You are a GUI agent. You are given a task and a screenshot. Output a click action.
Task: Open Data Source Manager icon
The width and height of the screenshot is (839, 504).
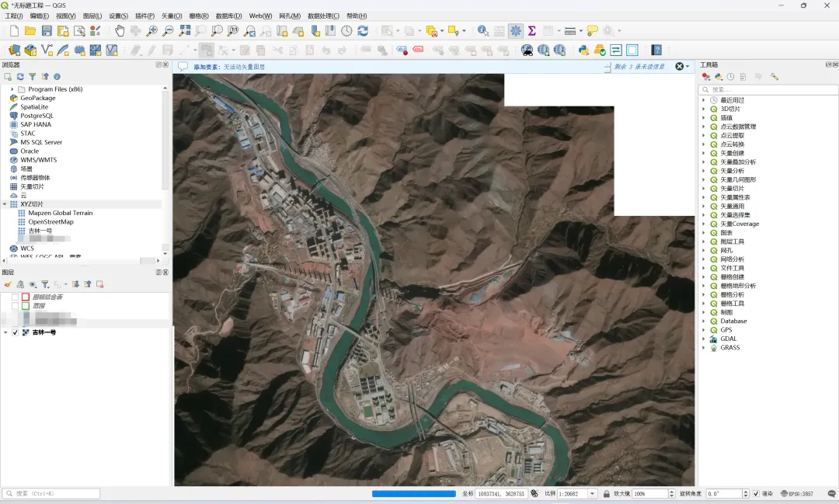(15, 50)
